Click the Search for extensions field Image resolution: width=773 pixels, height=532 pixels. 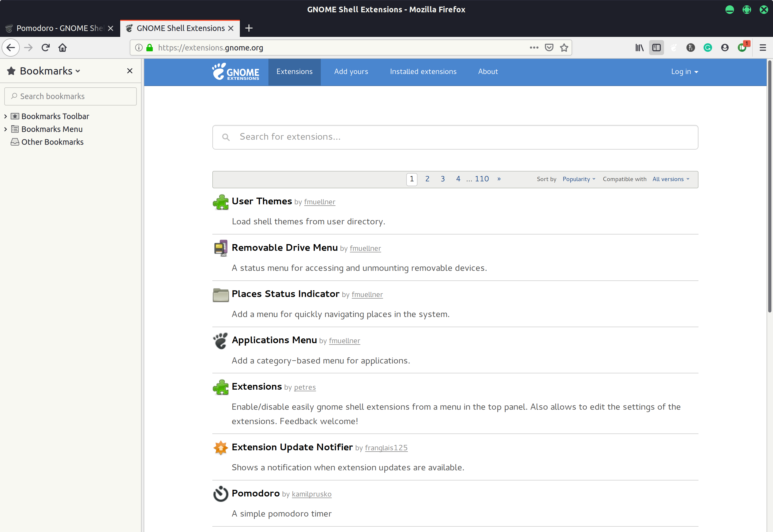455,137
